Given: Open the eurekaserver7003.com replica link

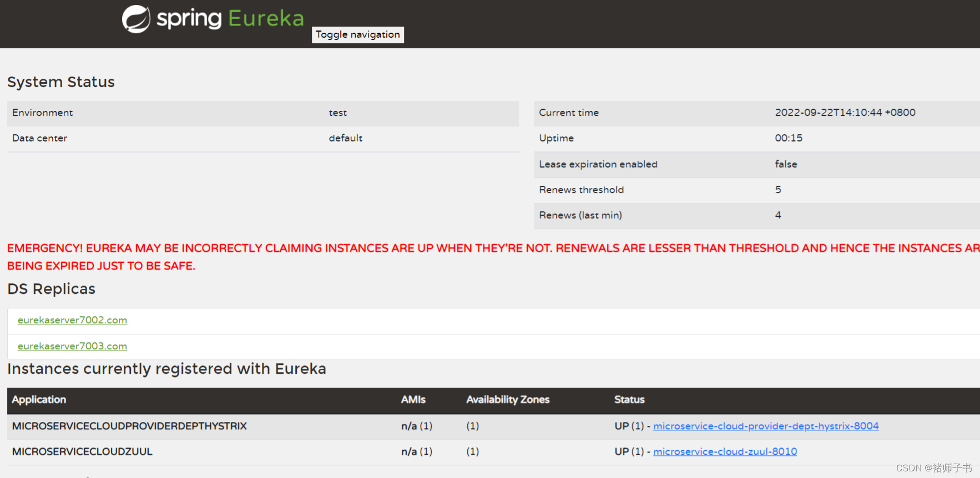Looking at the screenshot, I should click(72, 346).
